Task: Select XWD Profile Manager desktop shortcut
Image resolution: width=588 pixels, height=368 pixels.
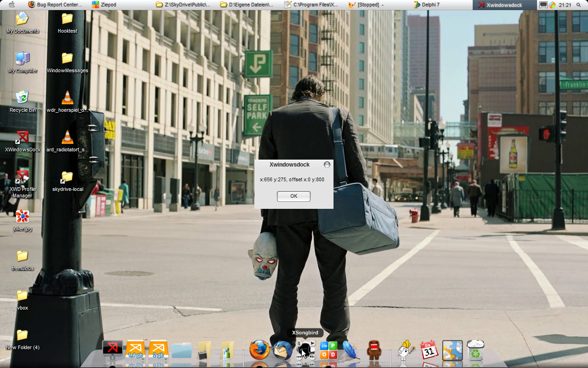Action: click(x=23, y=184)
